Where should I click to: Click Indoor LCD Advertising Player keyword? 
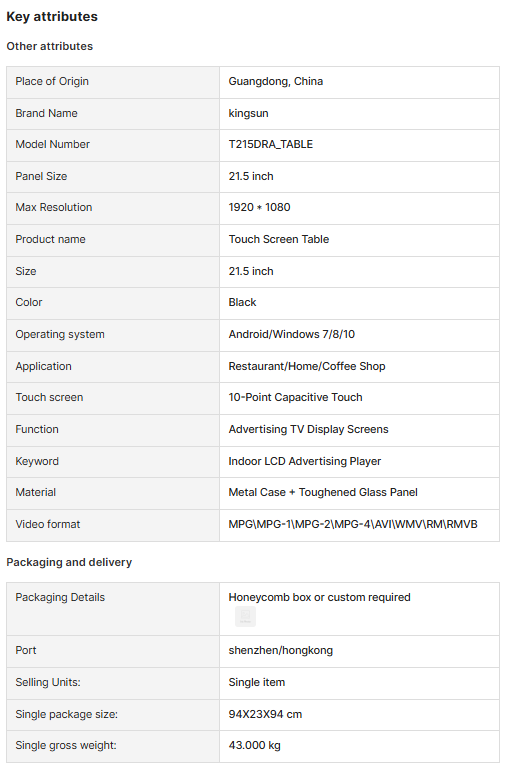304,461
